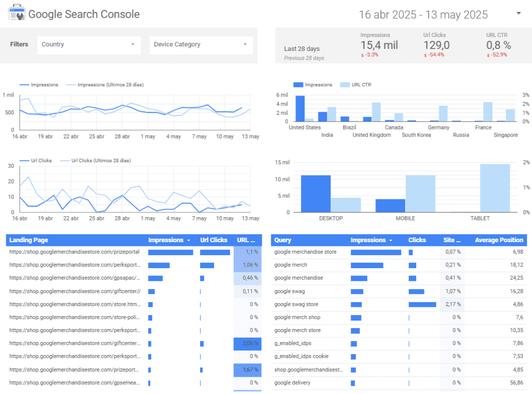The height and width of the screenshot is (394, 532).
Task: Click the 2,17 % site CTR cell
Action: tap(453, 305)
